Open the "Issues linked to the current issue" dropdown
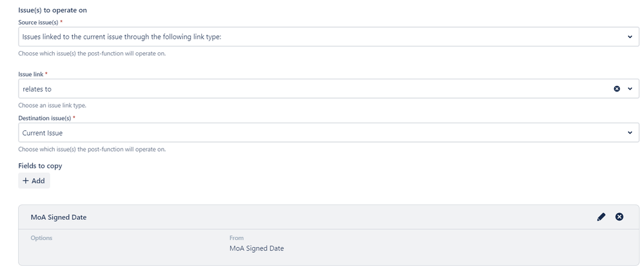Screen dimensions: 644x280 (329, 37)
